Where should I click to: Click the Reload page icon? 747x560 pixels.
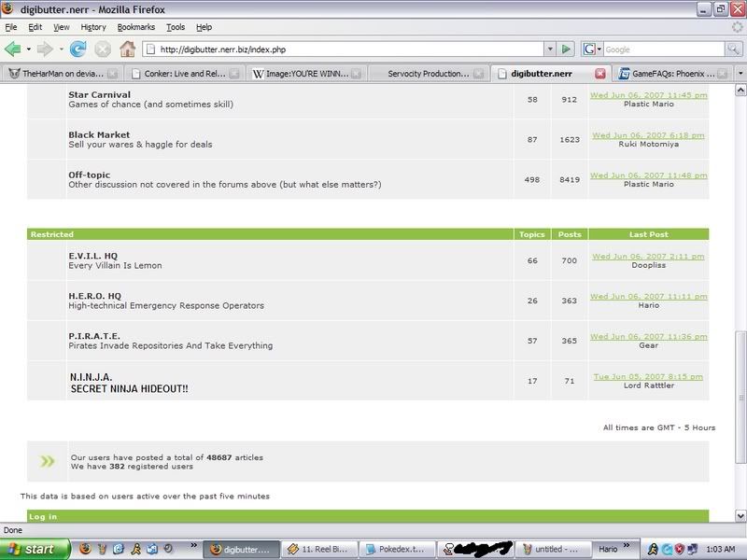pyautogui.click(x=78, y=49)
